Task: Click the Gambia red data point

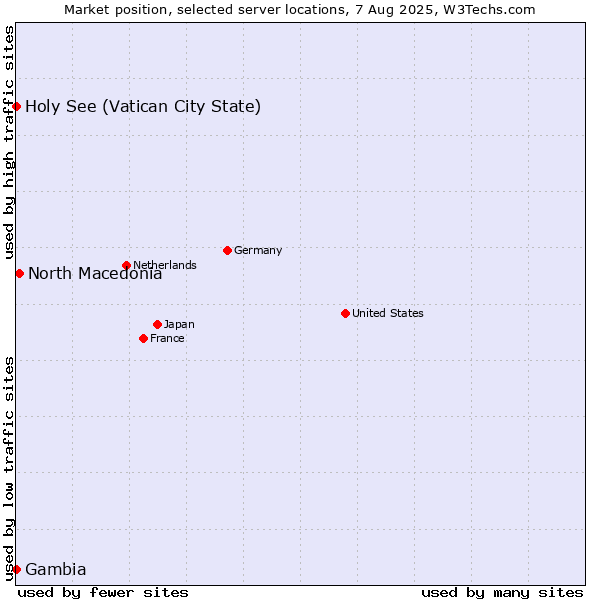Action: 16,569
